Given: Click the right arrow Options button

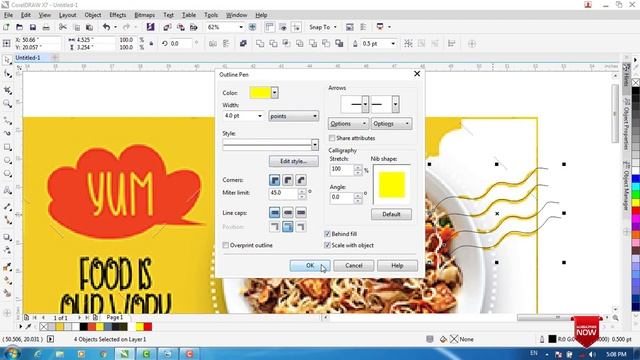Looking at the screenshot, I should click(x=391, y=123).
